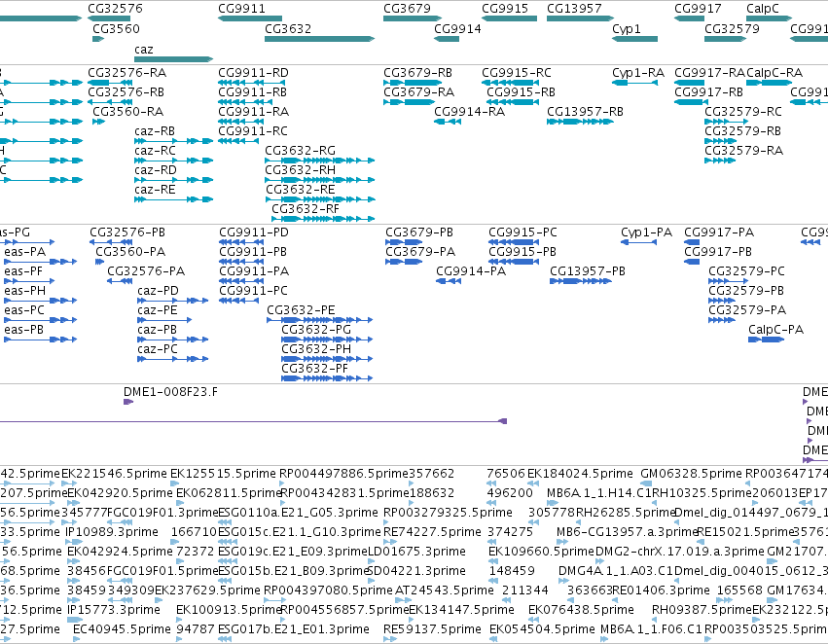
Task: Select protein CG3560-PA
Action: (130, 252)
